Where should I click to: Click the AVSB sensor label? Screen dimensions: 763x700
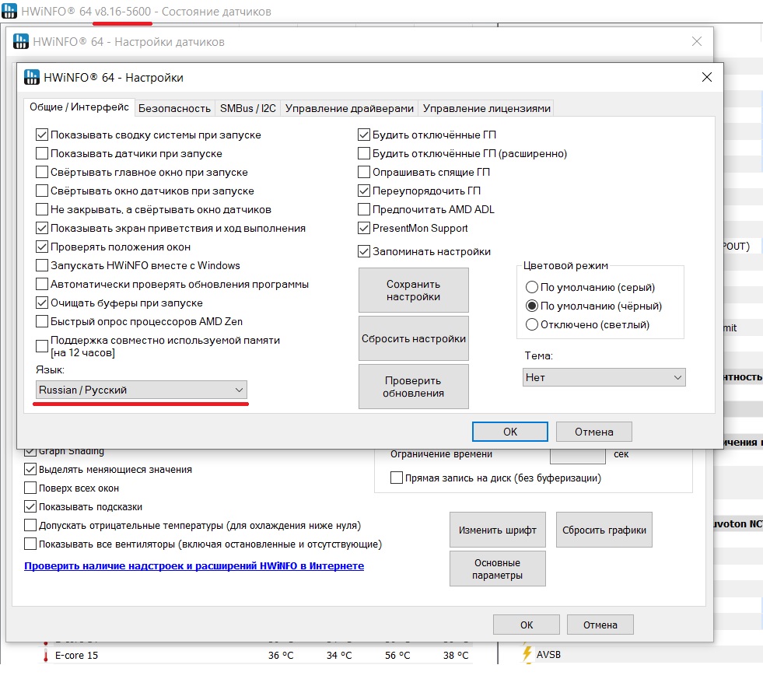click(x=548, y=655)
